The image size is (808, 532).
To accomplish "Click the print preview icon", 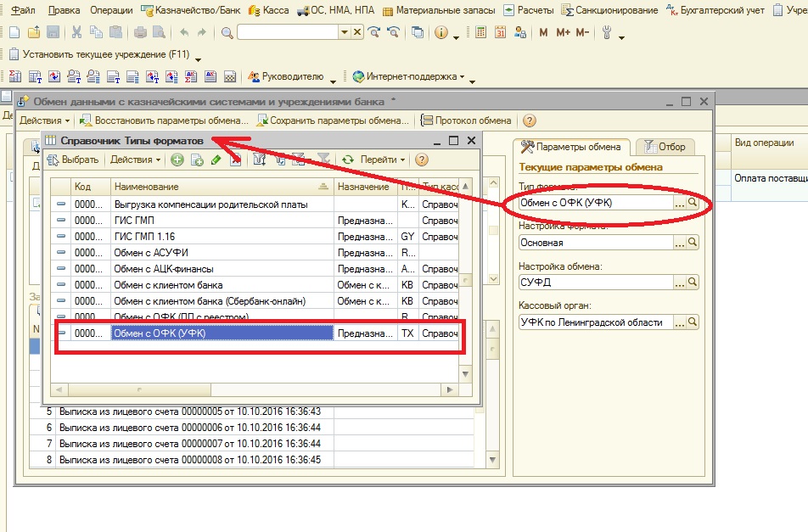I will 160,32.
